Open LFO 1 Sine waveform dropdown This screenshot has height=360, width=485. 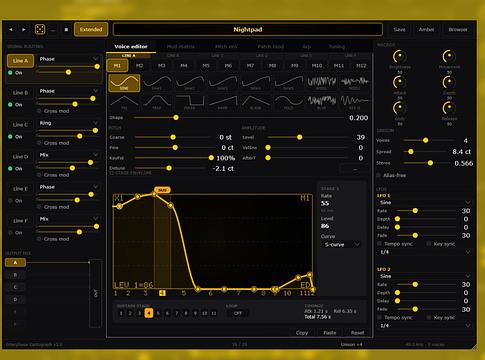coord(425,202)
